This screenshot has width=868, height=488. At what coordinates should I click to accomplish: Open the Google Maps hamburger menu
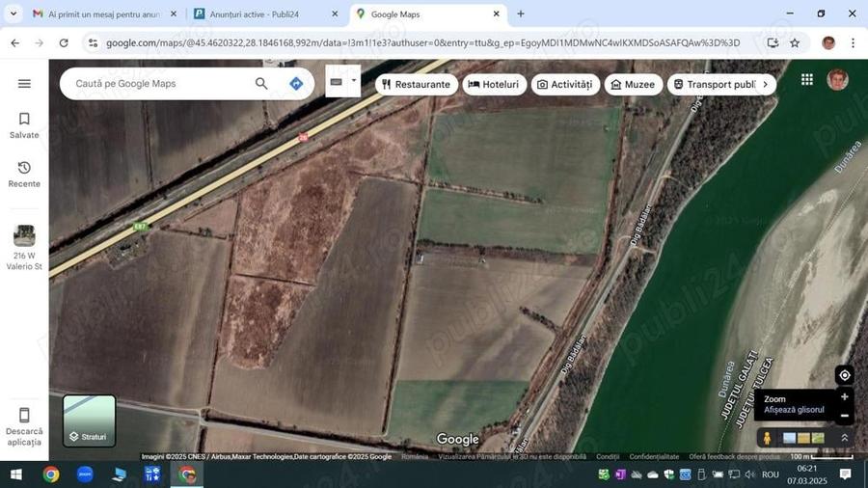click(x=24, y=84)
